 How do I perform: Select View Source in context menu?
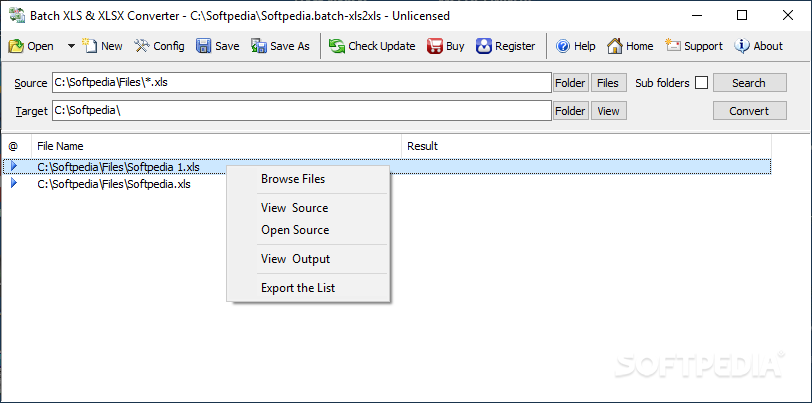tap(308, 208)
